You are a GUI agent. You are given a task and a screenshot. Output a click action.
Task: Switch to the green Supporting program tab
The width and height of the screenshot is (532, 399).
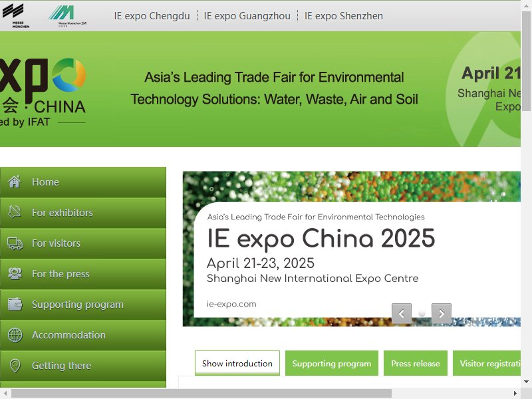click(x=331, y=363)
